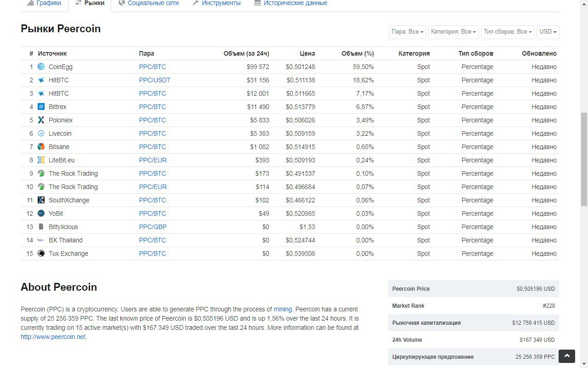The image size is (588, 368).
Task: Open the USD currency dropdown
Action: (x=548, y=32)
